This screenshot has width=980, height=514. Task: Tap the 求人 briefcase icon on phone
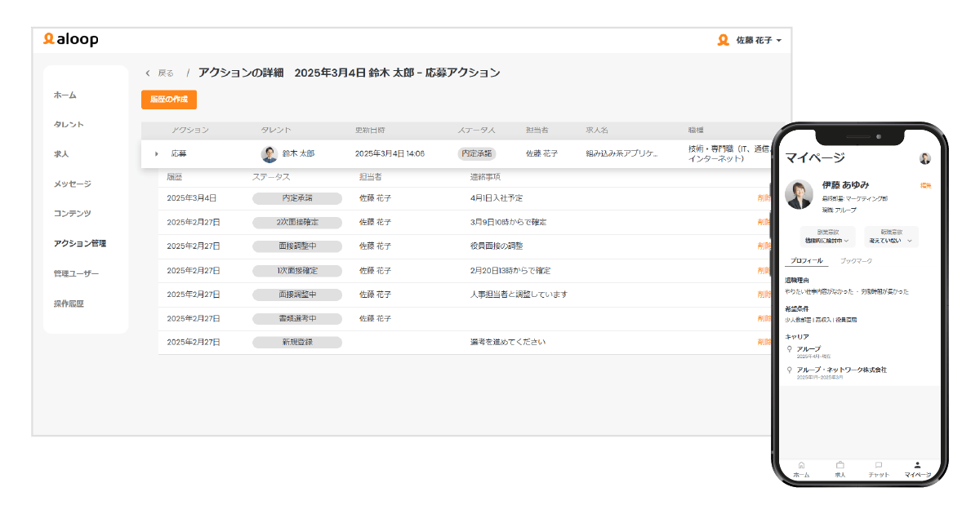coord(840,465)
